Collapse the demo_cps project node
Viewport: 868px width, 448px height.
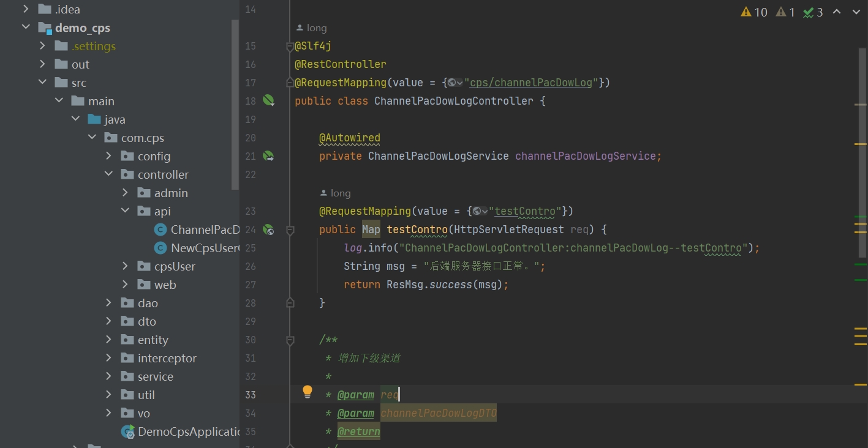coord(26,28)
